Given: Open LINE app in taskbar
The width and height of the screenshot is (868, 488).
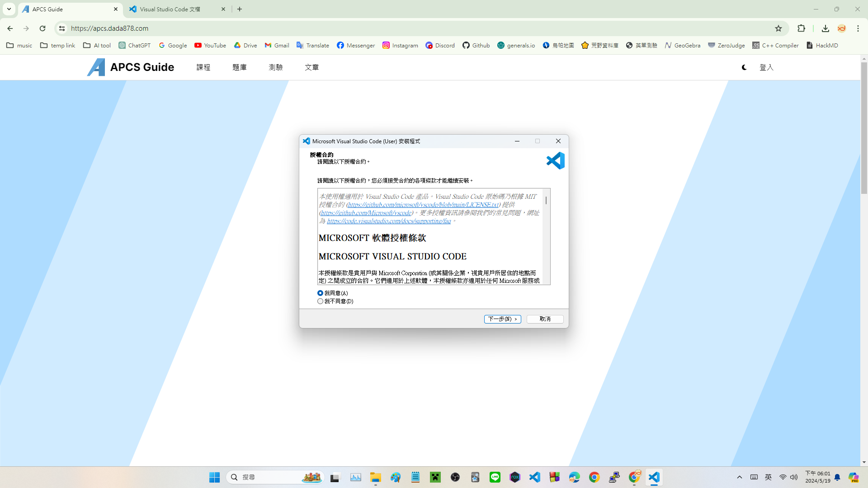Looking at the screenshot, I should pos(495,477).
